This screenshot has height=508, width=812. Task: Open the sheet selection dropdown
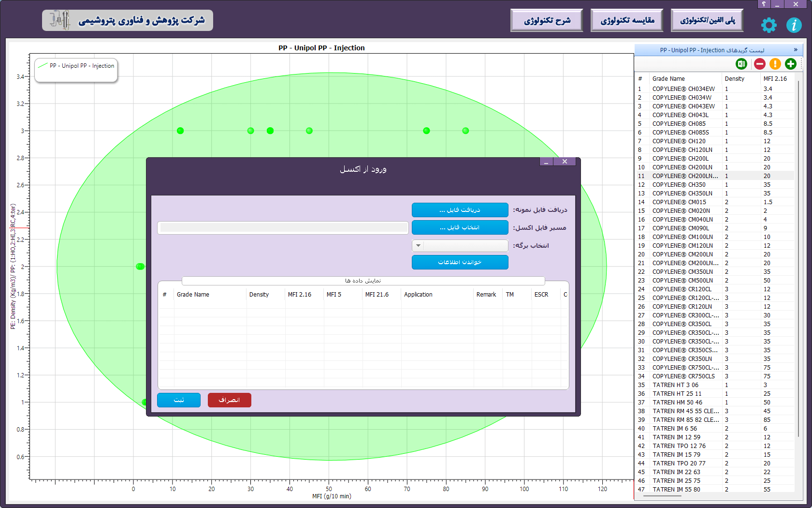(x=460, y=246)
